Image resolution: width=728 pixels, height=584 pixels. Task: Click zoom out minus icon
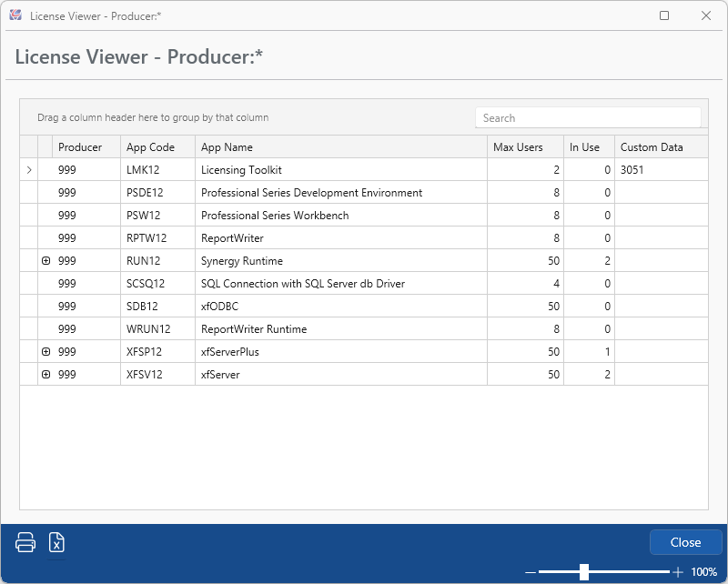[531, 572]
